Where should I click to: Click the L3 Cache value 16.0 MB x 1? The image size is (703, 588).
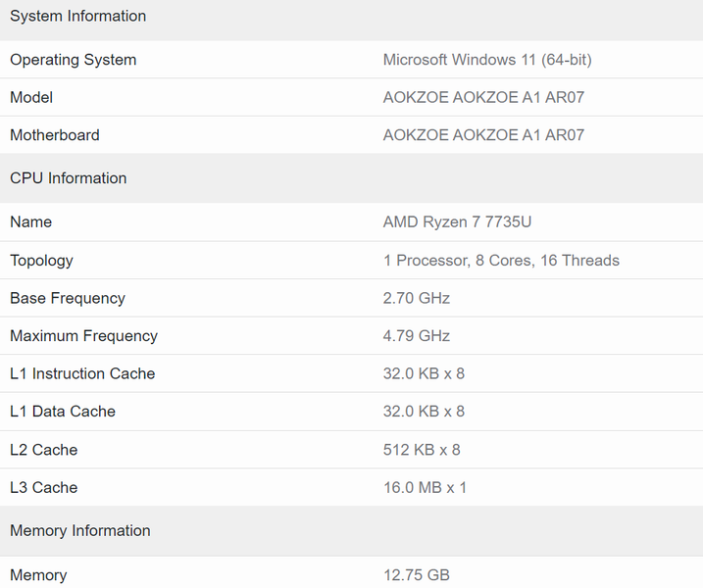pyautogui.click(x=425, y=487)
